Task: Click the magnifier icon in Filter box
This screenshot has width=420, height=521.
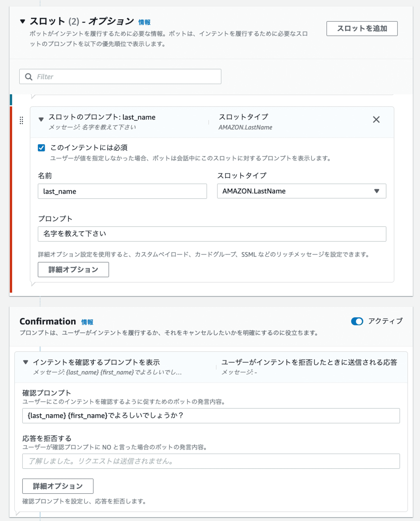Action: (x=29, y=77)
